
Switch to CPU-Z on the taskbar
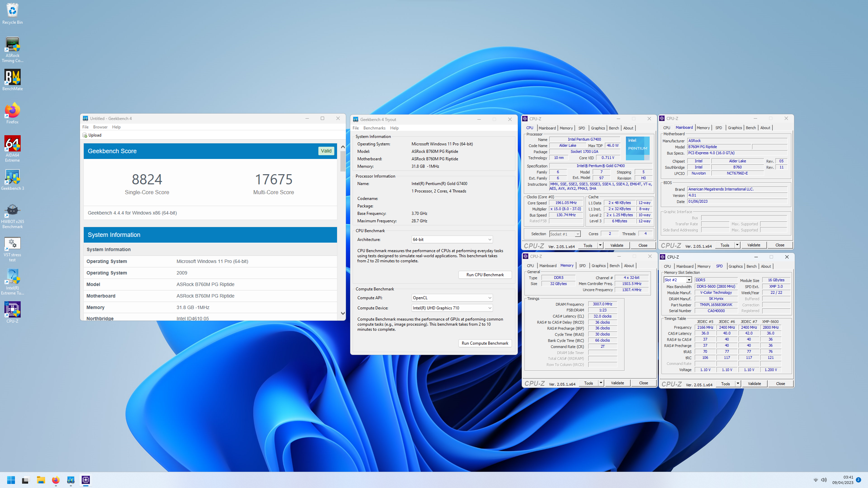coord(85,480)
